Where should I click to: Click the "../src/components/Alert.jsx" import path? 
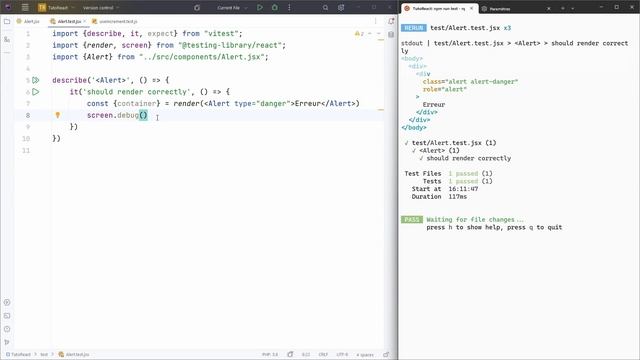coord(202,57)
